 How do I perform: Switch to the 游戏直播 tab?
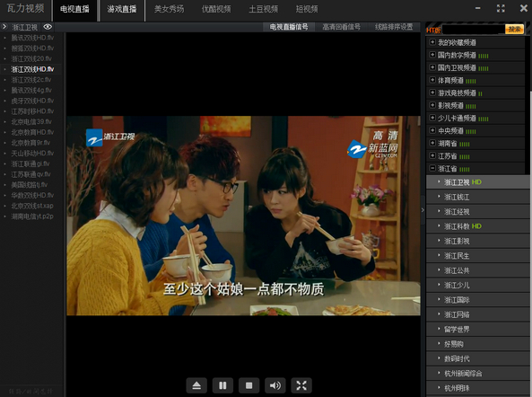[x=121, y=10]
